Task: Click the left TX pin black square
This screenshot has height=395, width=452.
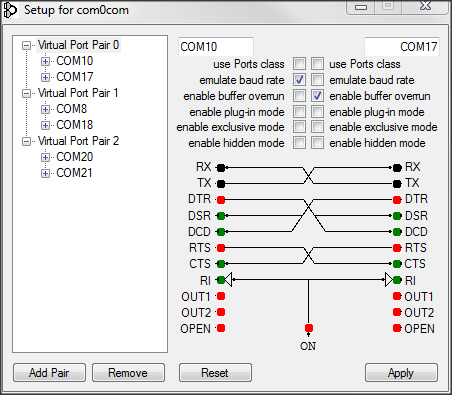Action: click(221, 184)
